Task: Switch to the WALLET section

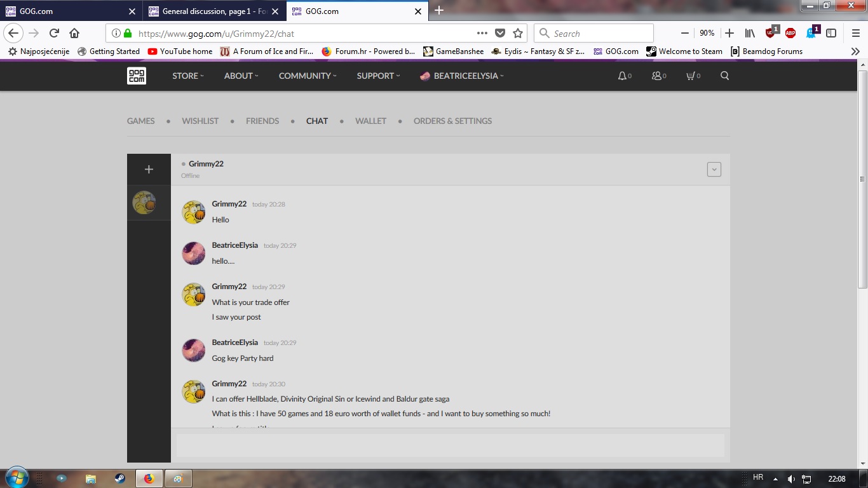Action: pyautogui.click(x=370, y=121)
